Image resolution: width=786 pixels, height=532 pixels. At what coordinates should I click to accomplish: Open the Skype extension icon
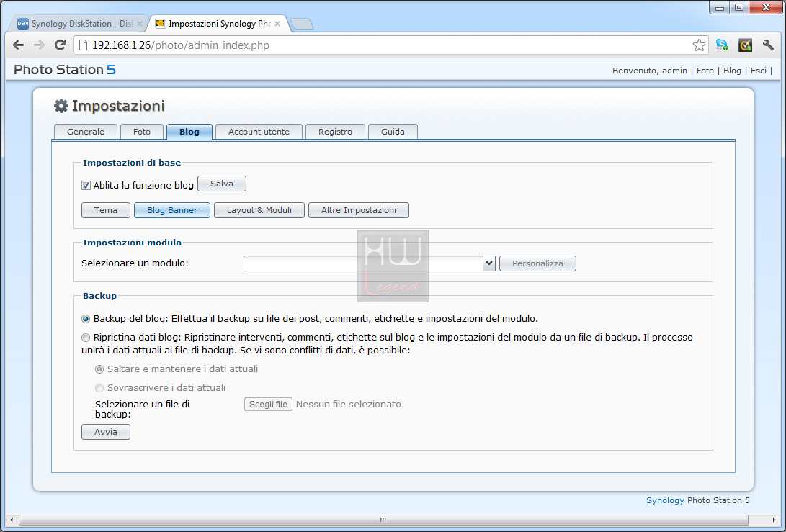(722, 45)
